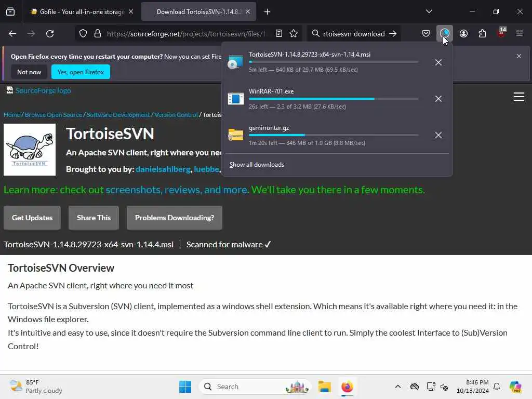Go forward to the next page
Image resolution: width=532 pixels, height=399 pixels.
(31, 34)
